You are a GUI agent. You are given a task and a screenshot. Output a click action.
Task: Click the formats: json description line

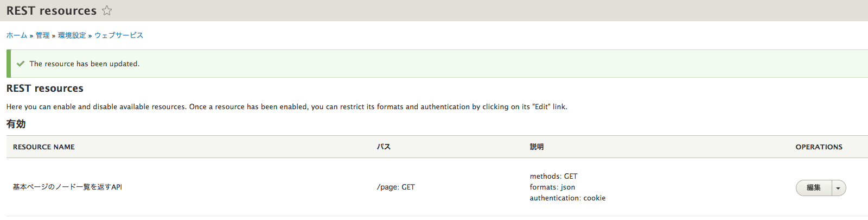click(x=552, y=187)
